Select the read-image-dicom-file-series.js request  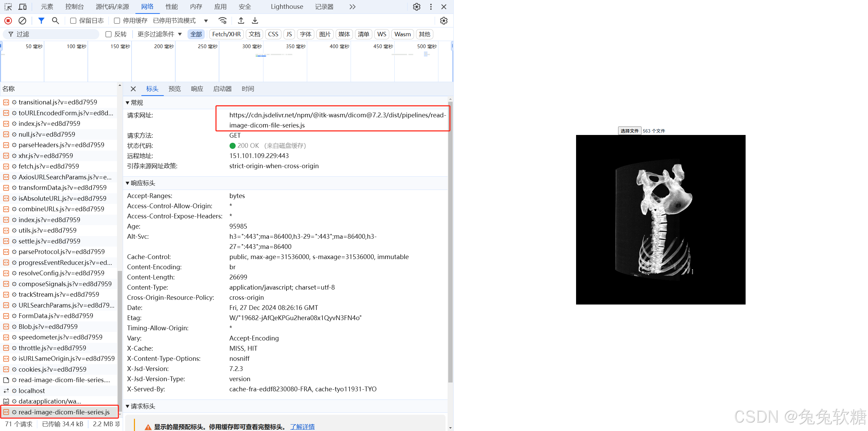64,412
